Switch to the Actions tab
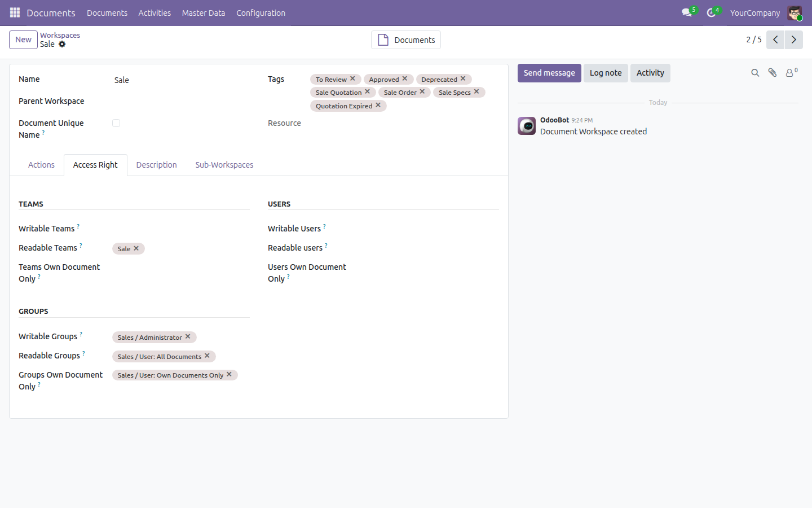812x508 pixels. 41,165
